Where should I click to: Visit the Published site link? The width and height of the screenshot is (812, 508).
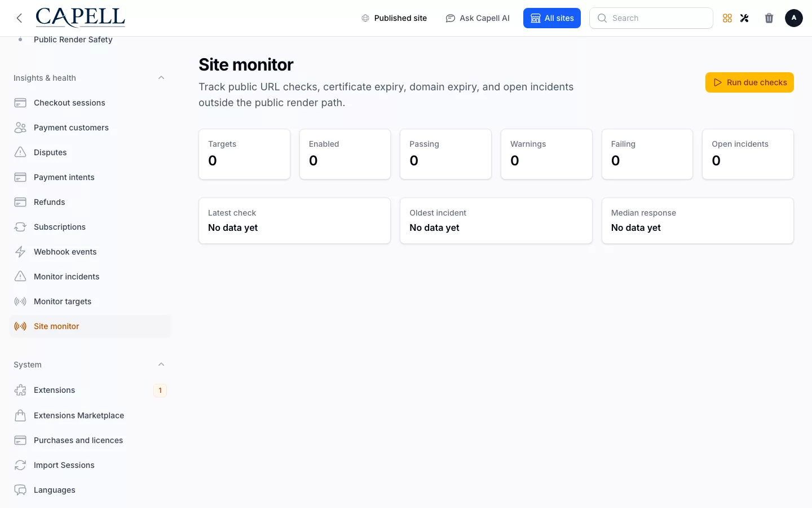tap(394, 18)
